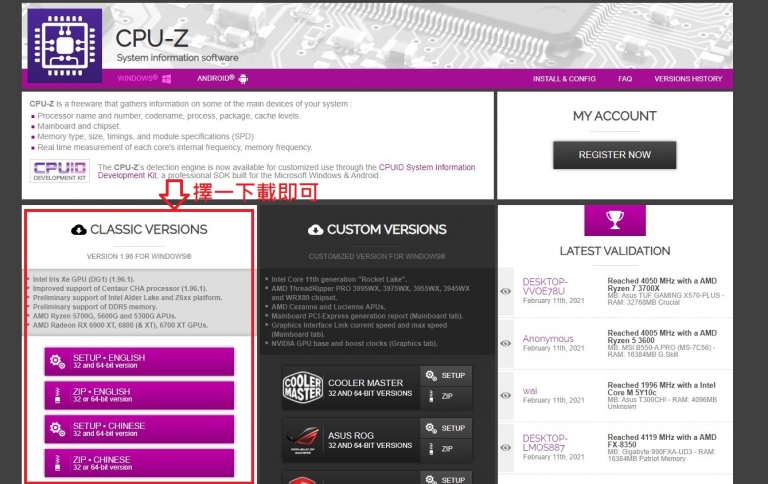Screen dimensions: 768x484
Task: Open wai validation link
Action: coord(530,391)
